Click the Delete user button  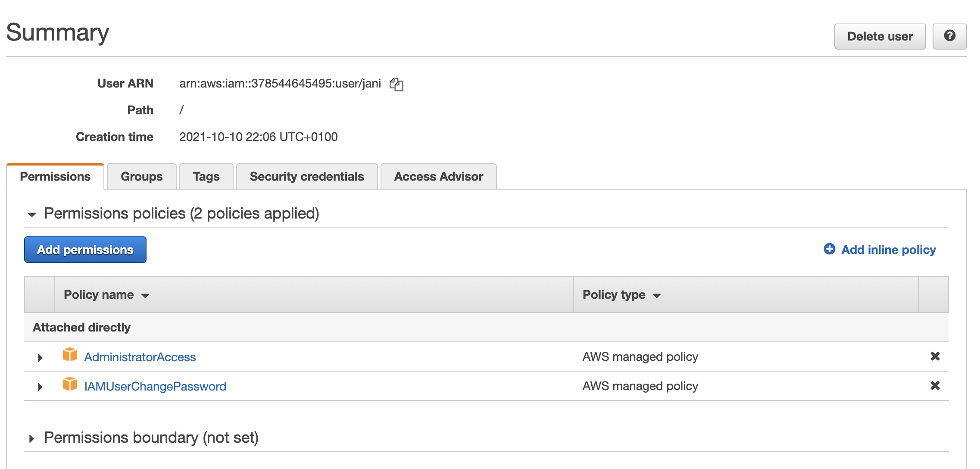pos(880,36)
